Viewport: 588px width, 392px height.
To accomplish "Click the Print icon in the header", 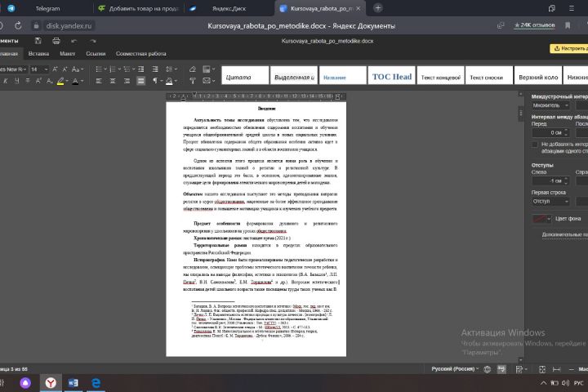I will click(x=56, y=41).
